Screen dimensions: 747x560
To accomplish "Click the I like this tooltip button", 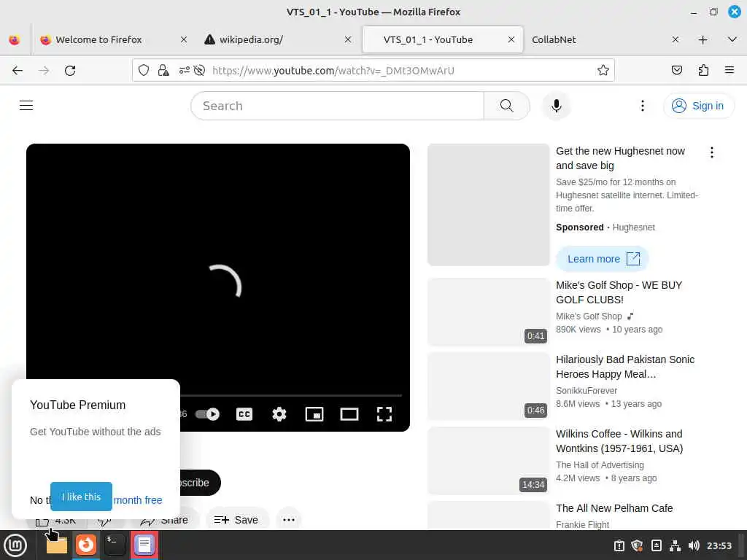I will tap(82, 497).
